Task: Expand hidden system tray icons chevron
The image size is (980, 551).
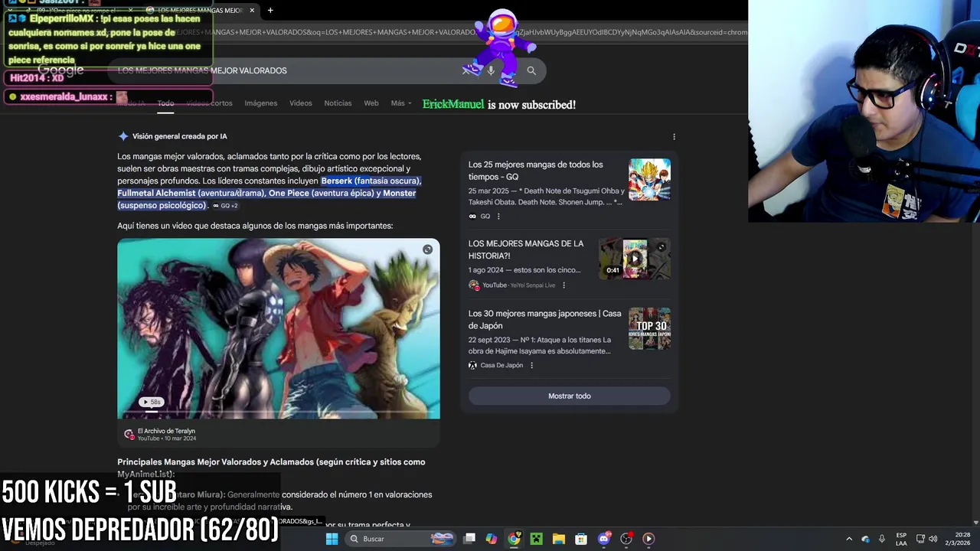Action: (x=848, y=539)
